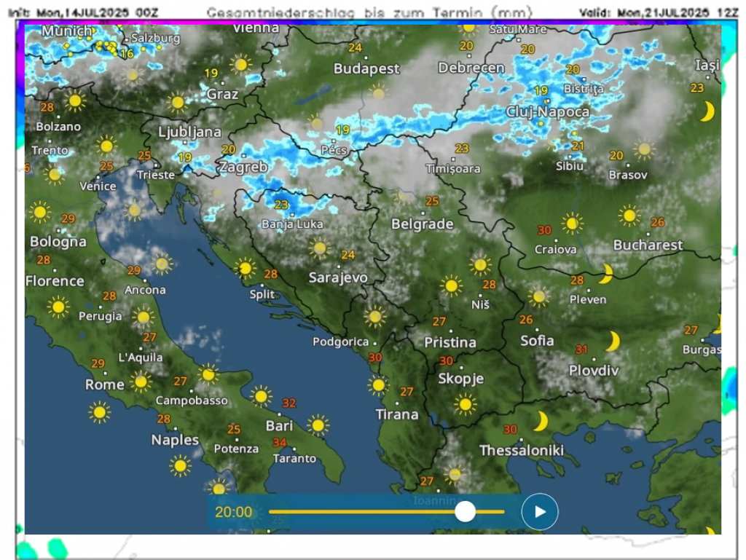Click the sun icon right of Bari
Image resolution: width=746 pixels, height=560 pixels.
pyautogui.click(x=318, y=425)
